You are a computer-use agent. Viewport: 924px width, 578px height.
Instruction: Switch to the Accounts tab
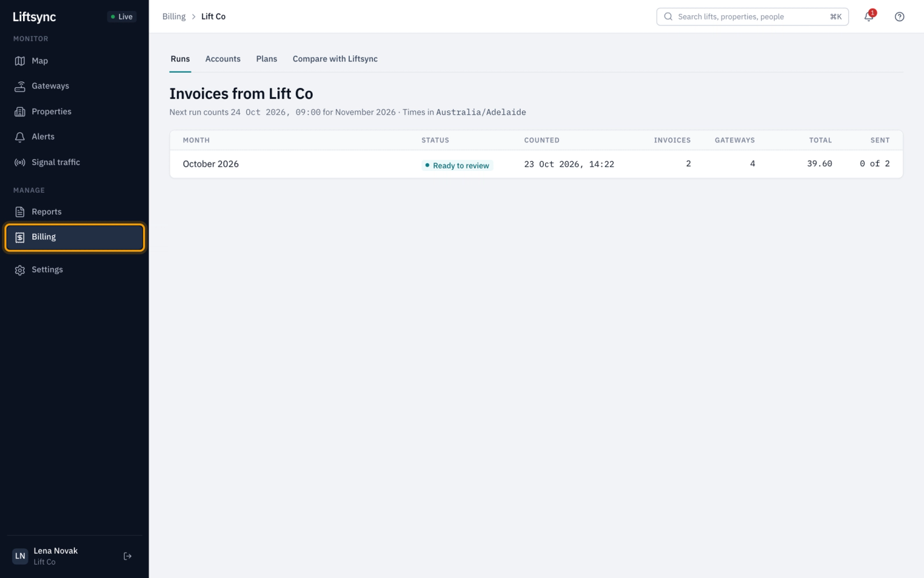click(x=223, y=59)
